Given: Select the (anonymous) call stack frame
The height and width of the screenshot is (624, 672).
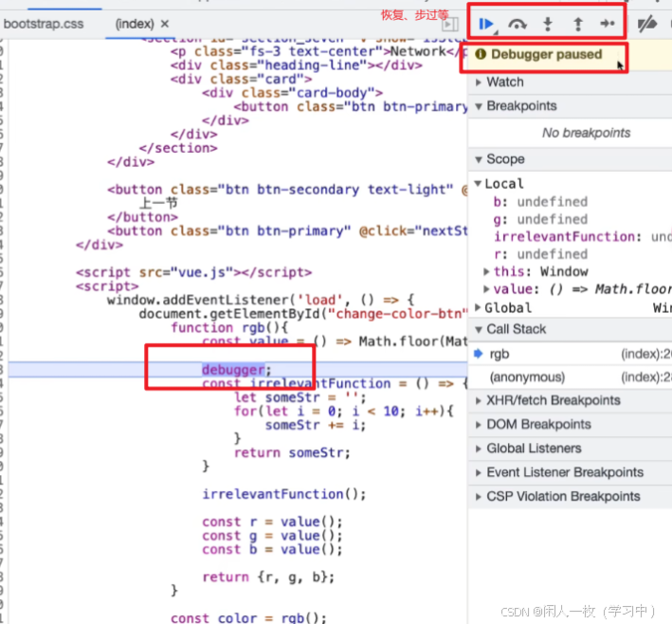Looking at the screenshot, I should pyautogui.click(x=570, y=377).
